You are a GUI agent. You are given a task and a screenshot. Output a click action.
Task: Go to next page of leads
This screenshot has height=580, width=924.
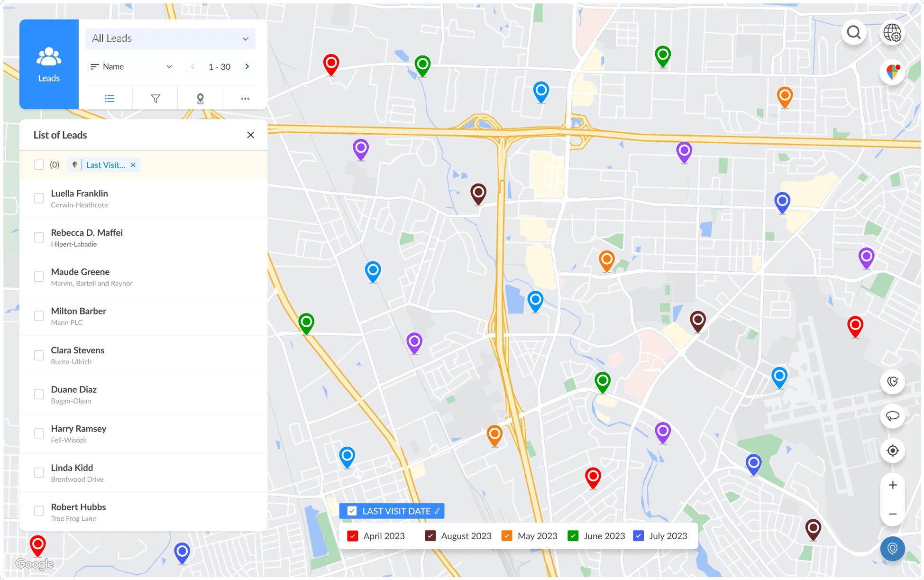click(247, 67)
